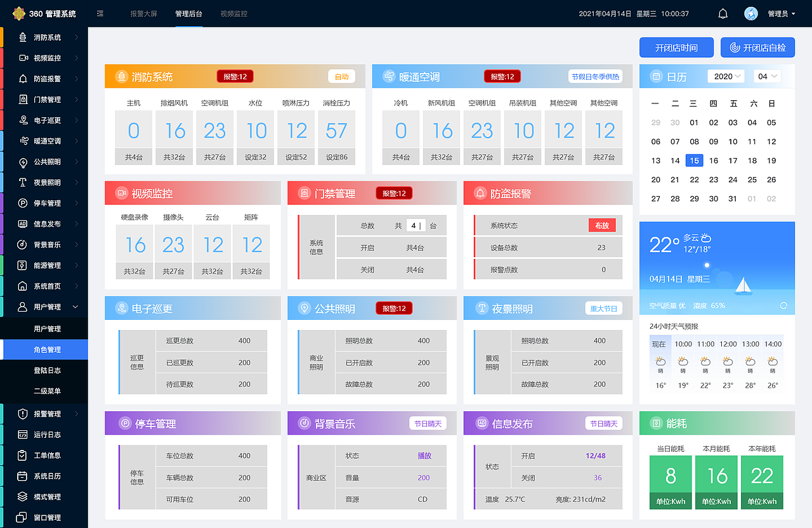Click the 节日晴天 button in 背景音乐 card
The height and width of the screenshot is (528, 812).
(x=428, y=423)
